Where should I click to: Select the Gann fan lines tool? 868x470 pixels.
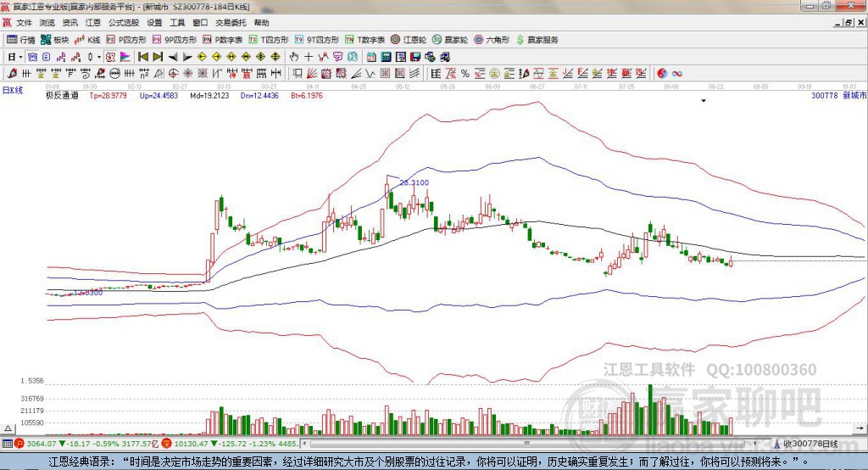pos(312,73)
